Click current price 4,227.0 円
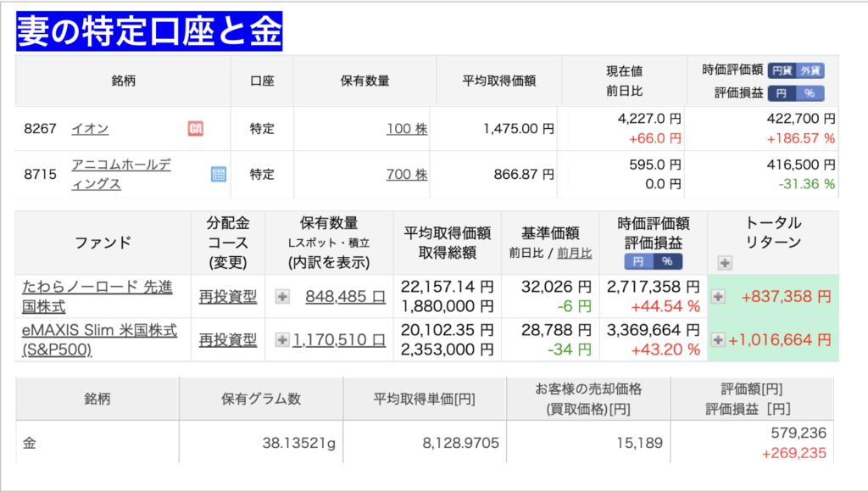Screen dimensions: 868x492 point(649,119)
